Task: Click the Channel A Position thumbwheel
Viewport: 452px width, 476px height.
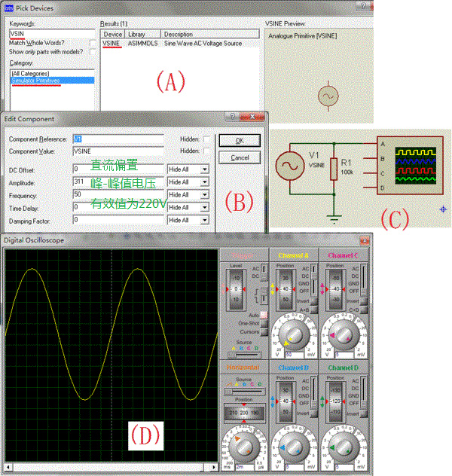Action: (x=286, y=289)
